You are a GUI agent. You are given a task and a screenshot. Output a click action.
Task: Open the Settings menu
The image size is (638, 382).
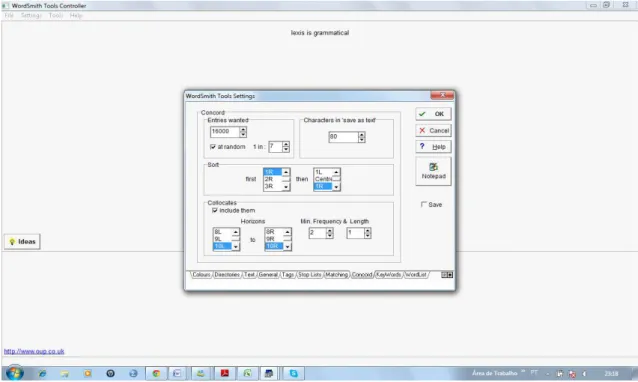click(x=31, y=15)
